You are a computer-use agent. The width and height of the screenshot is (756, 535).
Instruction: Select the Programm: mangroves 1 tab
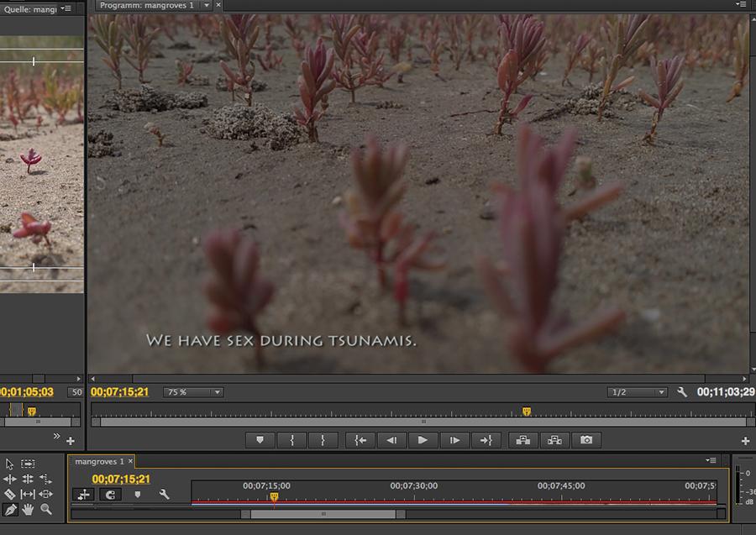146,5
